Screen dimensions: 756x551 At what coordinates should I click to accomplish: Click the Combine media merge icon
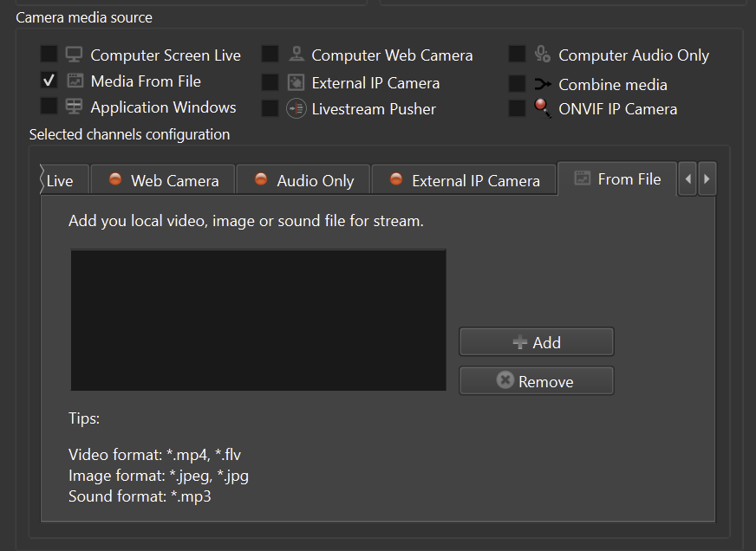point(543,84)
